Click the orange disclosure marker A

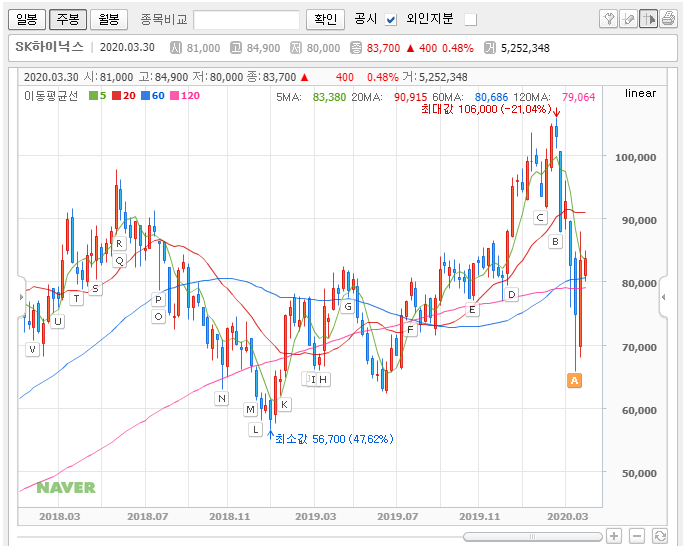(574, 380)
